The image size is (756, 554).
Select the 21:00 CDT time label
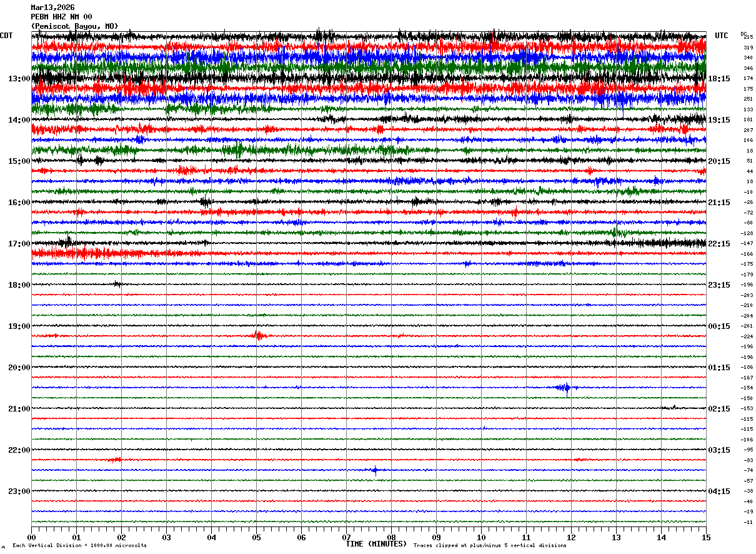pyautogui.click(x=19, y=409)
